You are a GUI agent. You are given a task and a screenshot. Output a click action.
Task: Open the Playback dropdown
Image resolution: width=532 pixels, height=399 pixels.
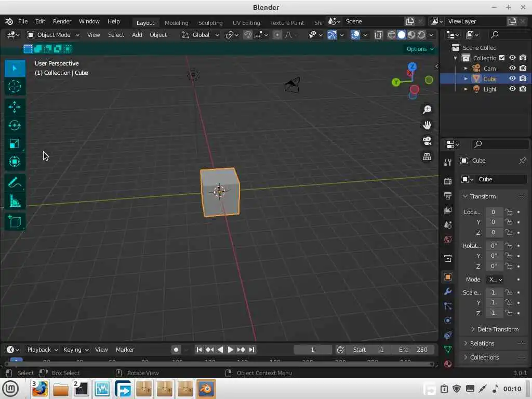43,350
